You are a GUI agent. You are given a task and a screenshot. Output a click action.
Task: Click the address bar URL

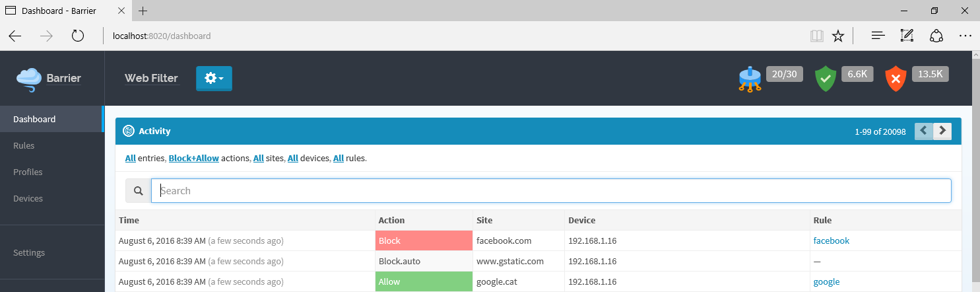click(x=162, y=36)
